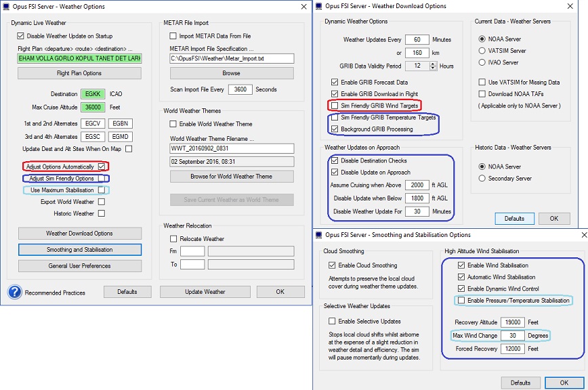Image resolution: width=588 pixels, height=390 pixels.
Task: Uncheck Enable Wind Stabilisation
Action: pos(461,265)
